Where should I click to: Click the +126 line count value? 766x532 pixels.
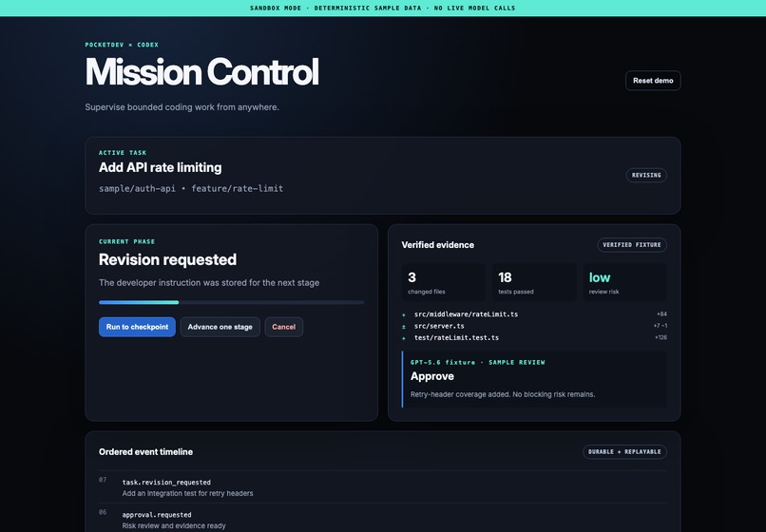661,337
